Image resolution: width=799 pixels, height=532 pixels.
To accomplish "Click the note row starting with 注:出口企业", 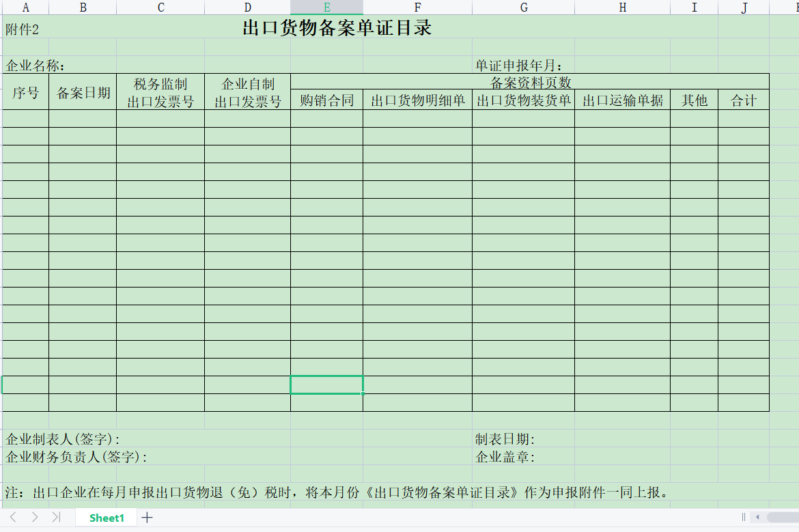I will pyautogui.click(x=337, y=492).
